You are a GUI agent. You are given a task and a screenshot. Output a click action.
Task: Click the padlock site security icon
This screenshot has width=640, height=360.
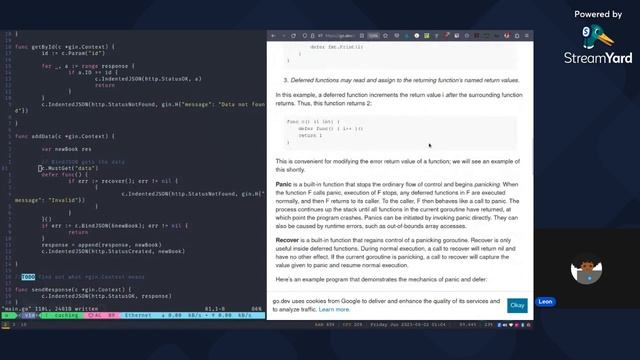coord(312,36)
